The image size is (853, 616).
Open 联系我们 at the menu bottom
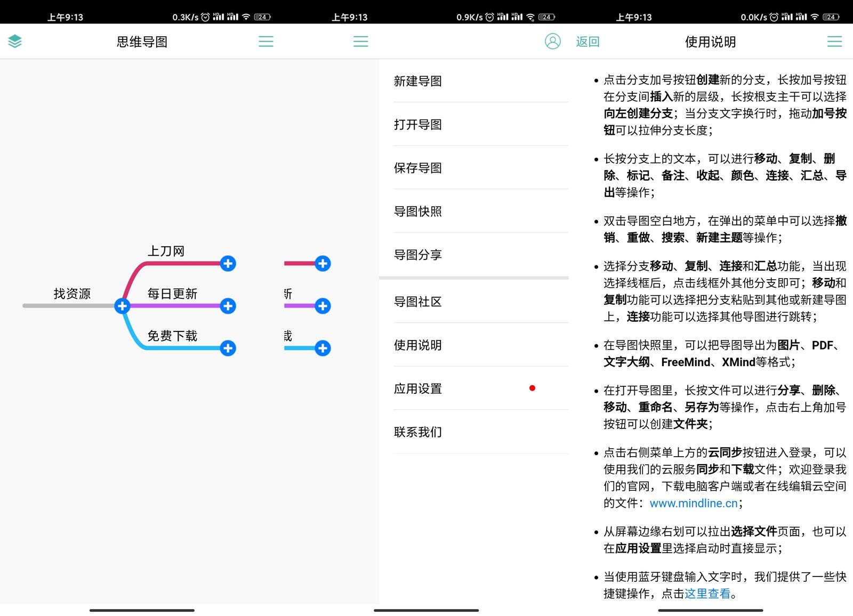pos(419,432)
